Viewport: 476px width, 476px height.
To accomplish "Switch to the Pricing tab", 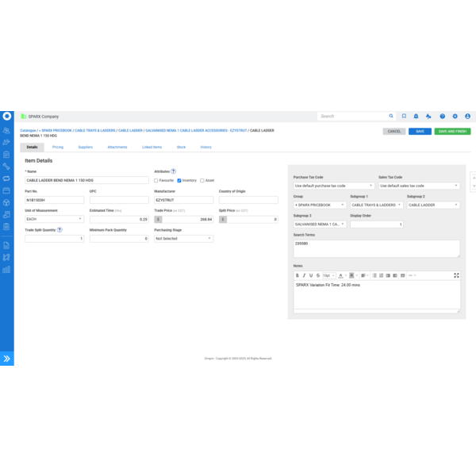I will [58, 147].
